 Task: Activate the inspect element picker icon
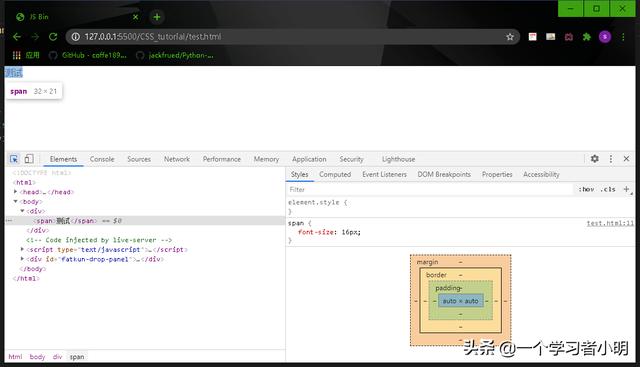(x=14, y=159)
